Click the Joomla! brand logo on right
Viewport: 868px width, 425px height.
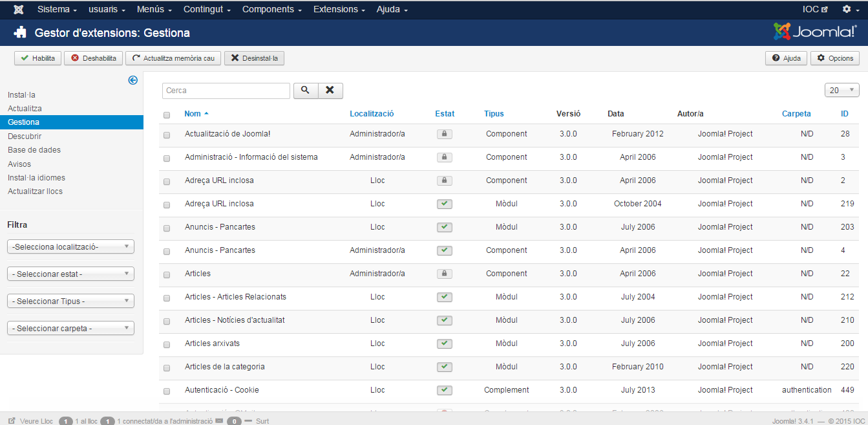815,32
